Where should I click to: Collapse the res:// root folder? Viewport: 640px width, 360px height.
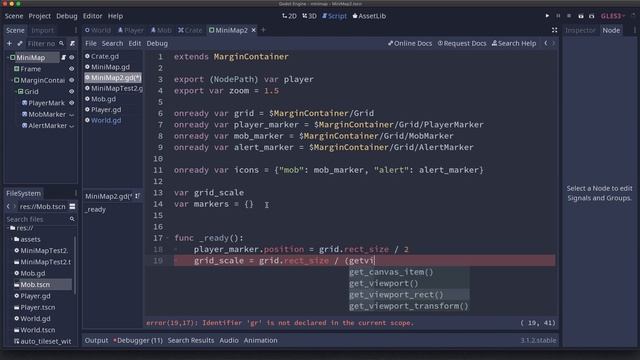(x=8, y=228)
